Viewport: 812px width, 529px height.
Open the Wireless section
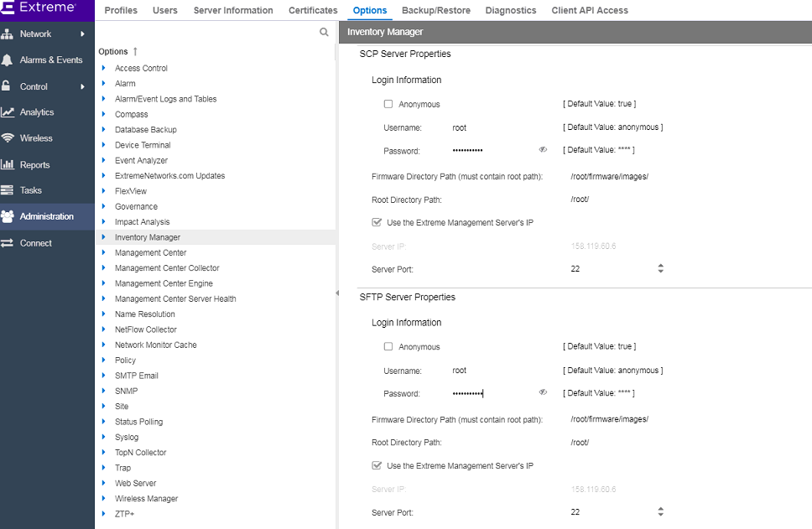[47, 138]
